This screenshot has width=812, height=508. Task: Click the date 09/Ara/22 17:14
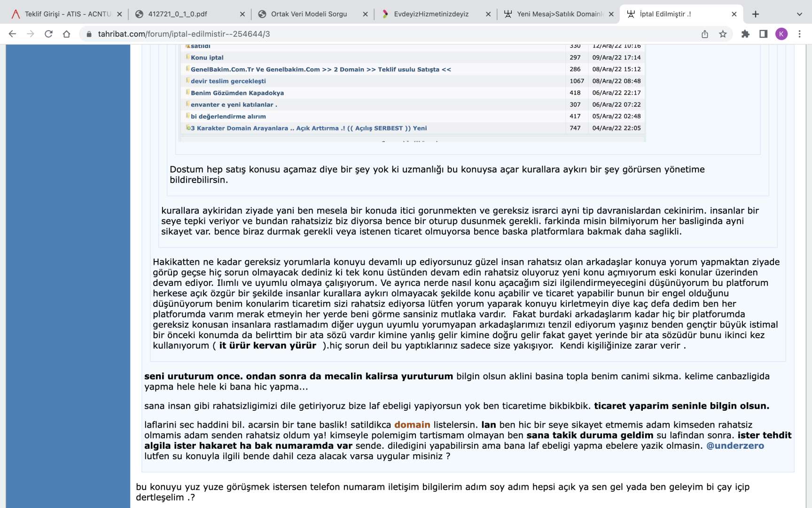pos(617,57)
